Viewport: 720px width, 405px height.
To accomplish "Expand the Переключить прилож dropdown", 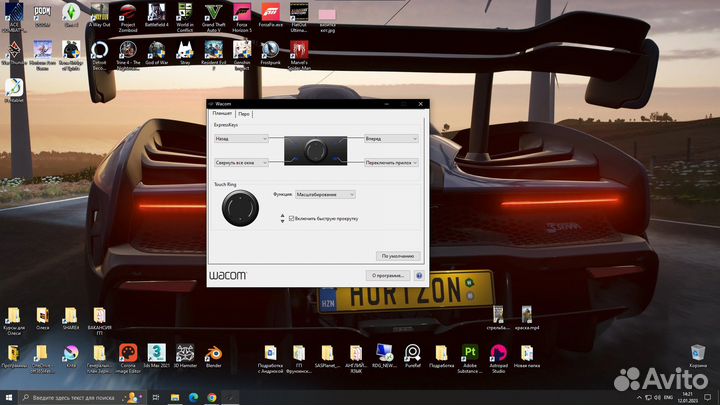I will [391, 163].
